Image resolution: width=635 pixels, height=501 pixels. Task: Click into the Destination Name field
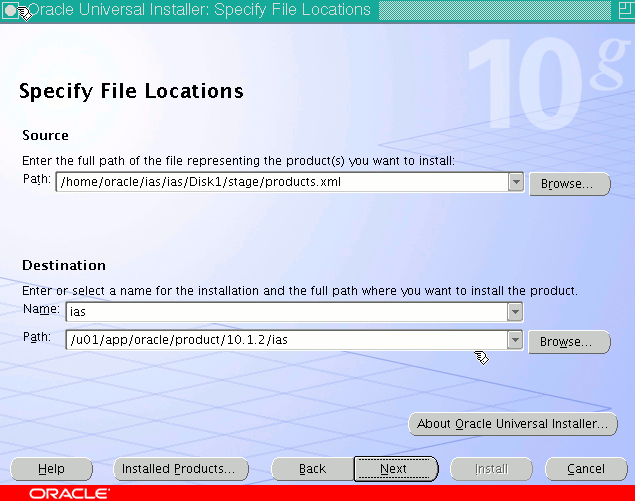287,312
